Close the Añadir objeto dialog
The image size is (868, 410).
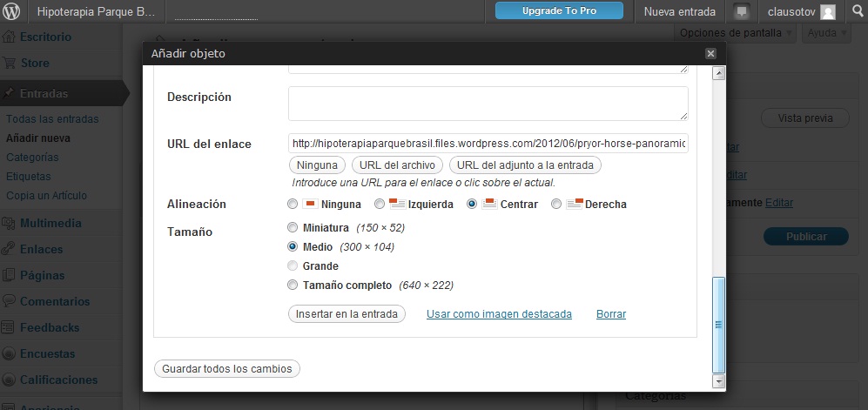pyautogui.click(x=710, y=54)
